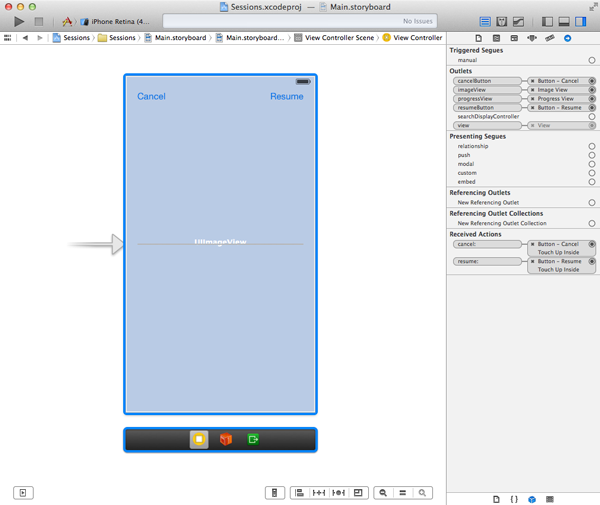The image size is (600, 505).
Task: Open the related items menu icon
Action: click(7, 38)
